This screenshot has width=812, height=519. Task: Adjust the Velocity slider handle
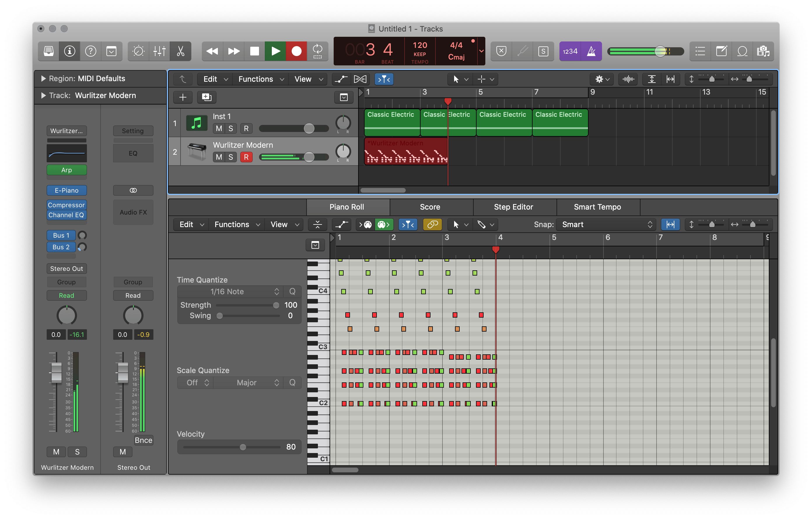(x=243, y=447)
